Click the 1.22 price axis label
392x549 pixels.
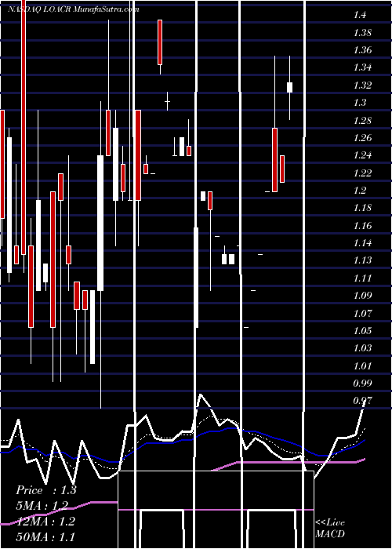[x=362, y=173]
